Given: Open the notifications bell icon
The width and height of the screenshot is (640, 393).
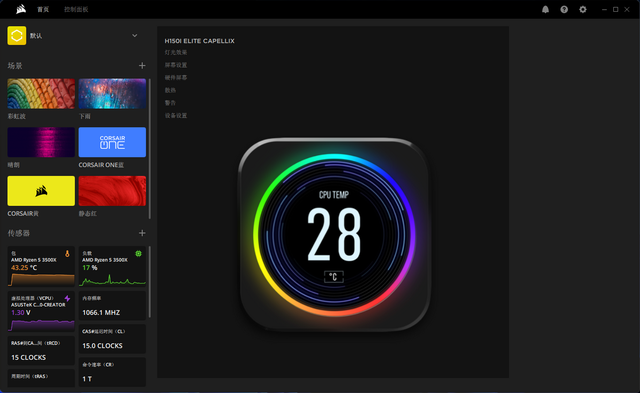Looking at the screenshot, I should pos(545,9).
